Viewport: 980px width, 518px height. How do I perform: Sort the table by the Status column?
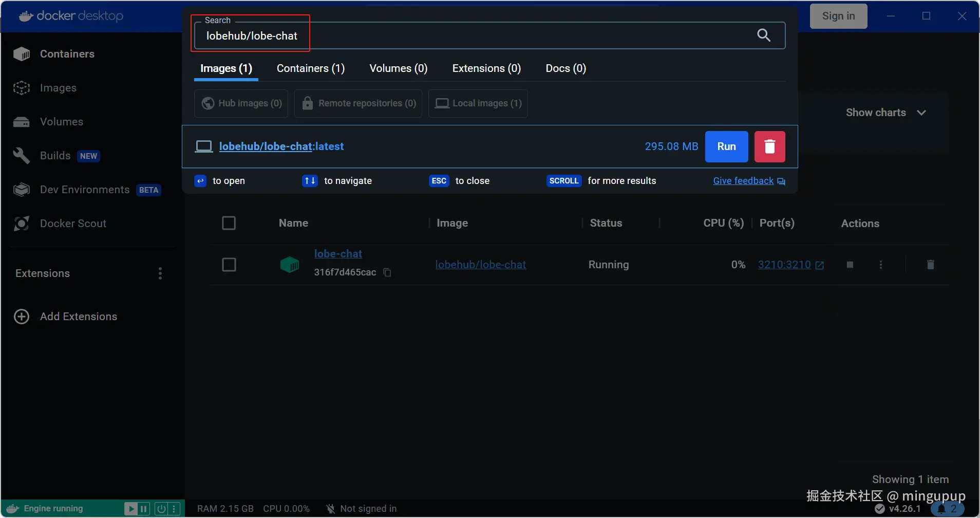pyautogui.click(x=606, y=223)
